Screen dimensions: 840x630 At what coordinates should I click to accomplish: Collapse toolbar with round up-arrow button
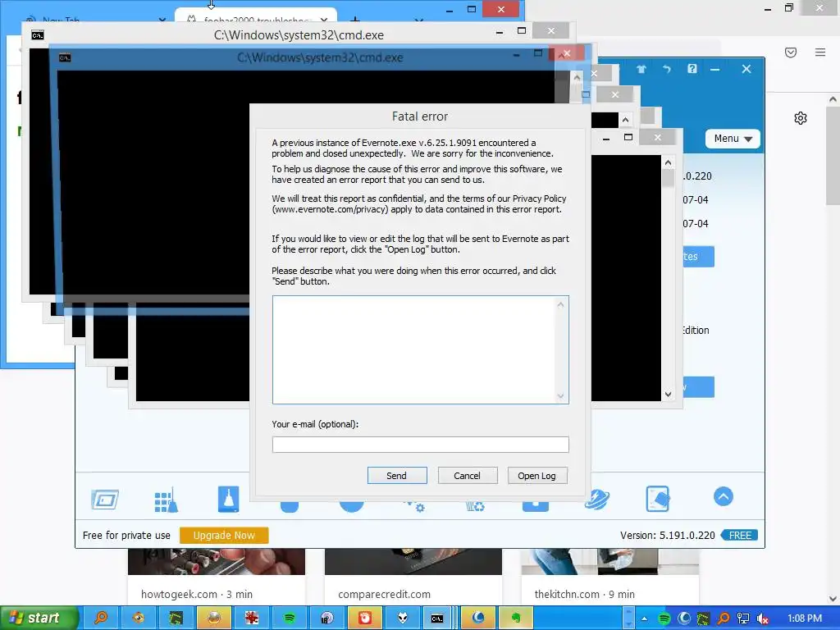[x=724, y=496]
